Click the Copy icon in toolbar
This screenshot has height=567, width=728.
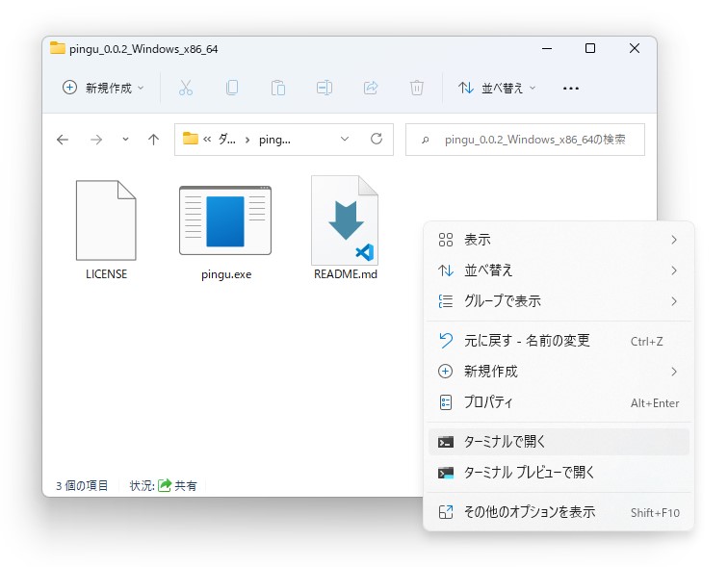[x=232, y=88]
